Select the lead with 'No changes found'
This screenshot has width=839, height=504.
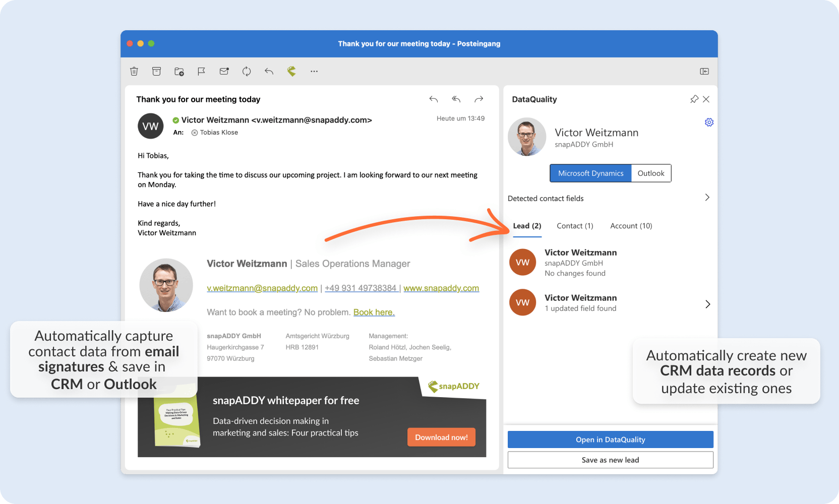point(610,262)
